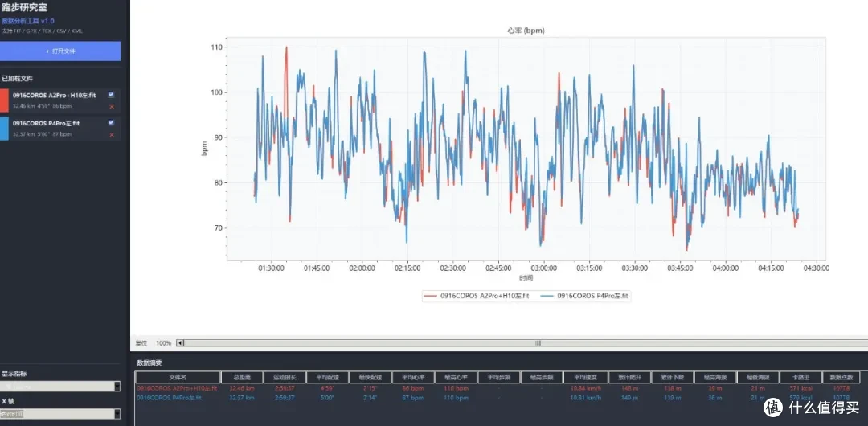Screen dimensions: 868x426
Task: Click the 数据摘要 section heading
Action: (149, 363)
